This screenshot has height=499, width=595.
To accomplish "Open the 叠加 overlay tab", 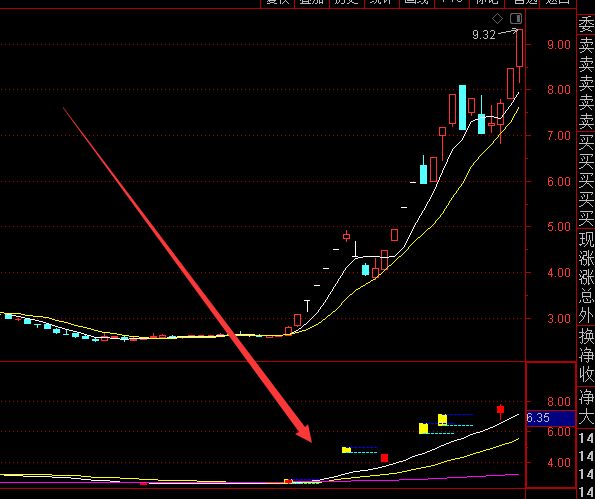I will pyautogui.click(x=312, y=2).
